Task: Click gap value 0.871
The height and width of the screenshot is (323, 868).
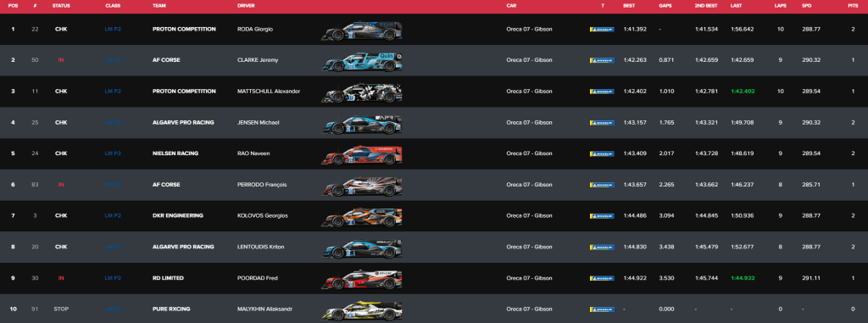Action: [x=666, y=60]
